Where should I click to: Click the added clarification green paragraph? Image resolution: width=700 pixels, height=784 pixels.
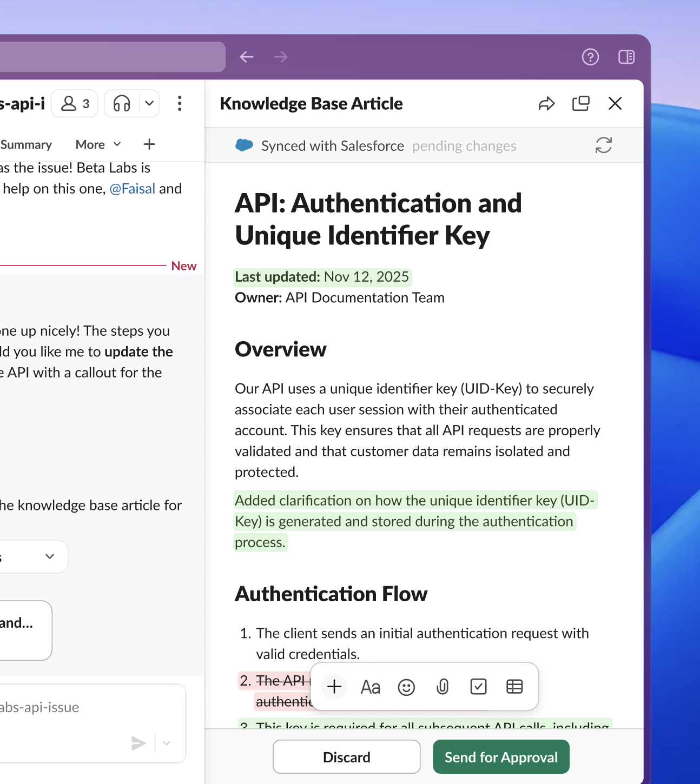tap(415, 521)
